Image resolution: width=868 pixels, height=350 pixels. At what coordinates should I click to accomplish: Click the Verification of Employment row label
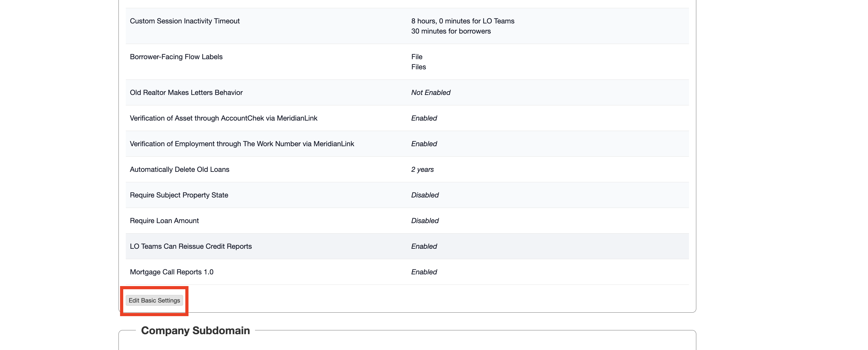242,144
